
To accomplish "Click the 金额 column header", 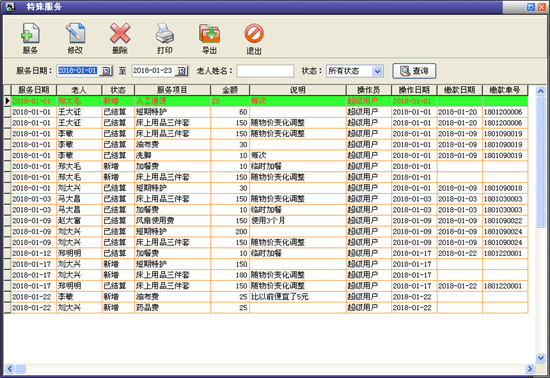I will click(x=230, y=90).
